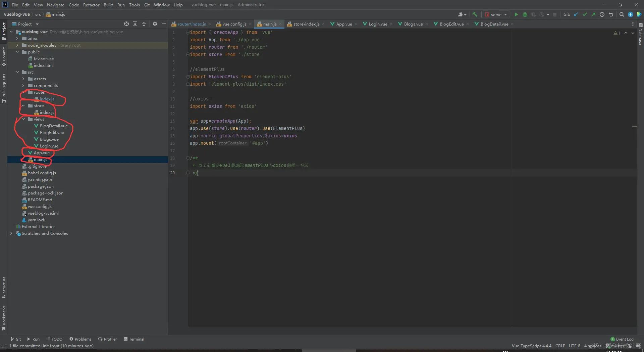Open the Event Log

tap(622, 339)
